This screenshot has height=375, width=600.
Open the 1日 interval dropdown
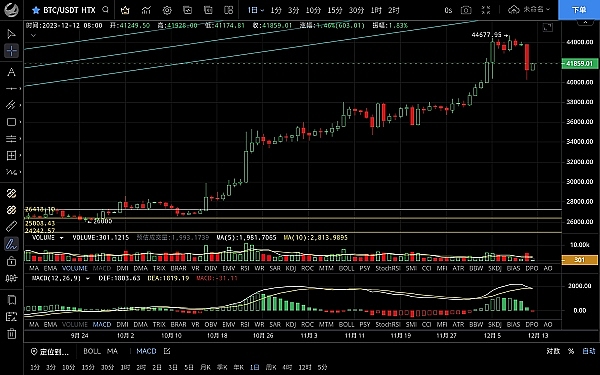click(x=256, y=10)
